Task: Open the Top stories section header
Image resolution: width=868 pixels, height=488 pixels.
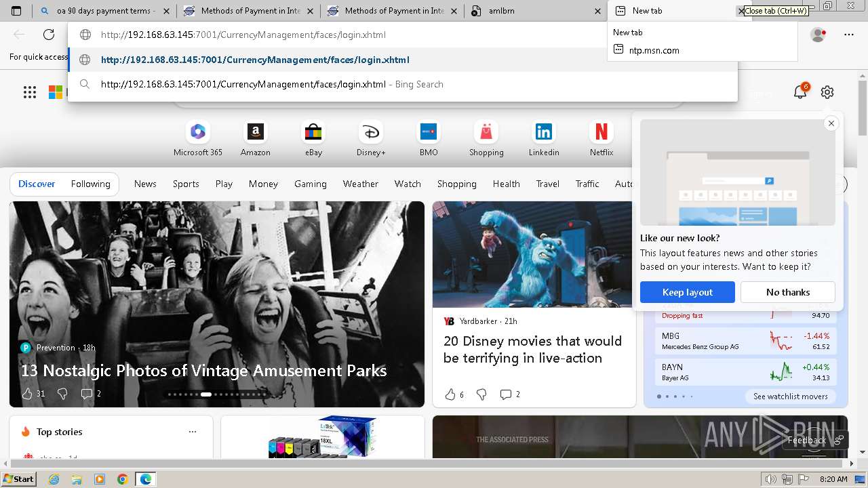Action: (x=59, y=432)
